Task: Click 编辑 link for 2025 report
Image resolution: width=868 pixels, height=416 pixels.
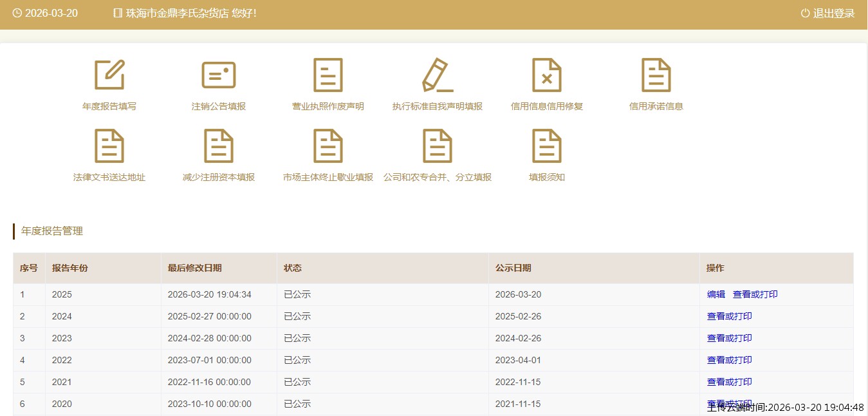Action: 716,294
